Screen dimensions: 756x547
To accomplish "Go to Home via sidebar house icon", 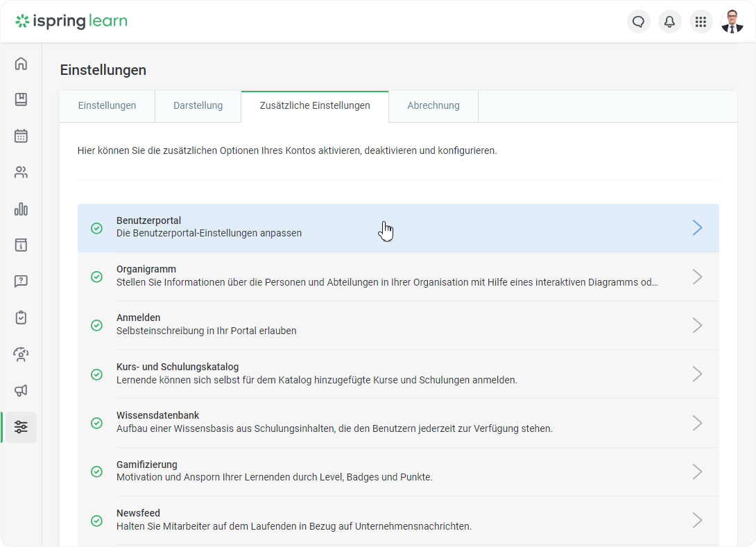I will (x=21, y=64).
